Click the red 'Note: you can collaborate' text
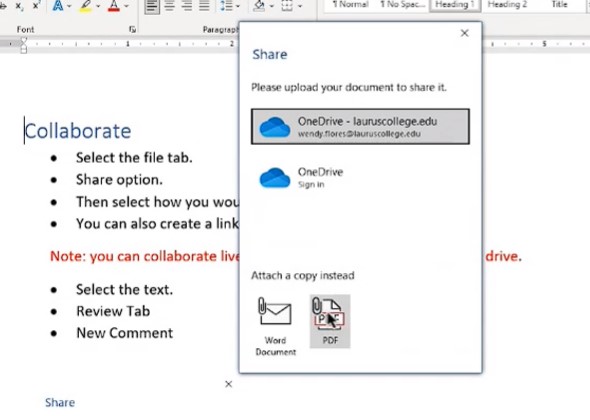Screen dimensions: 590x420 [145, 256]
